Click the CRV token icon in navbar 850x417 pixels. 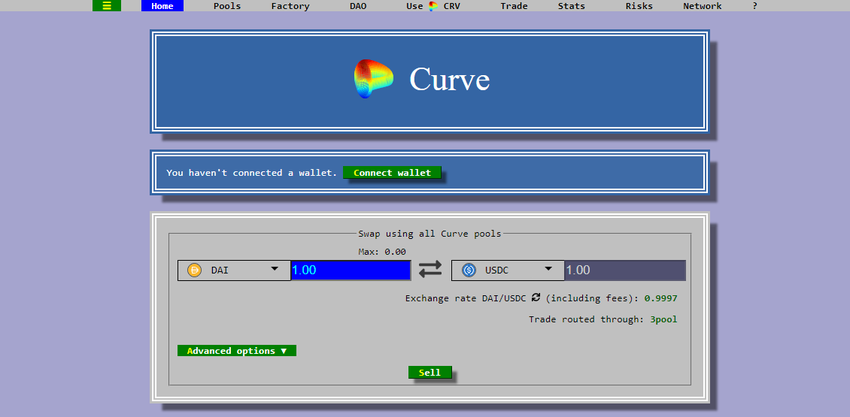coord(433,7)
